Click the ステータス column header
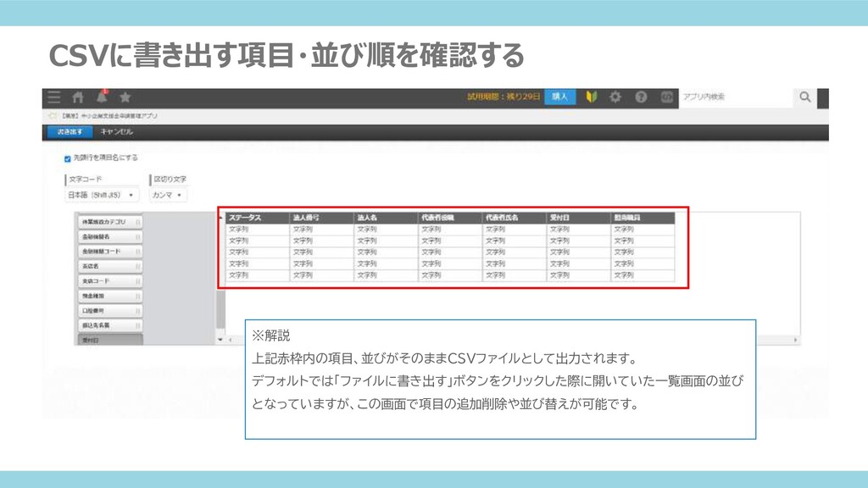 (258, 218)
